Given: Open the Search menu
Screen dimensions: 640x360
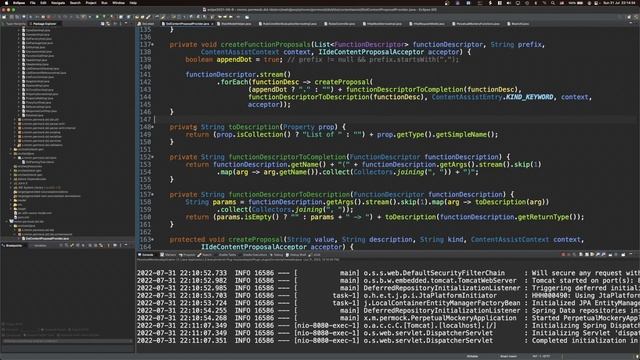Looking at the screenshot, I should coord(75,3).
